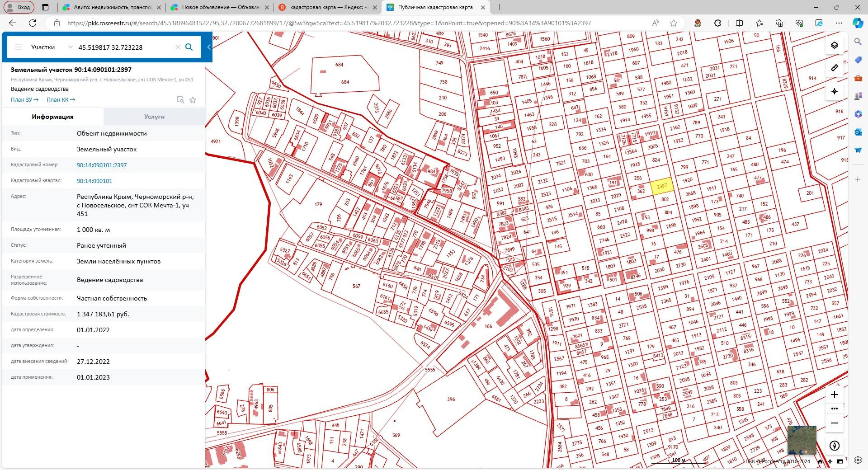The image size is (868, 470).
Task: Expand the Участки search type dropdown
Action: (x=70, y=47)
